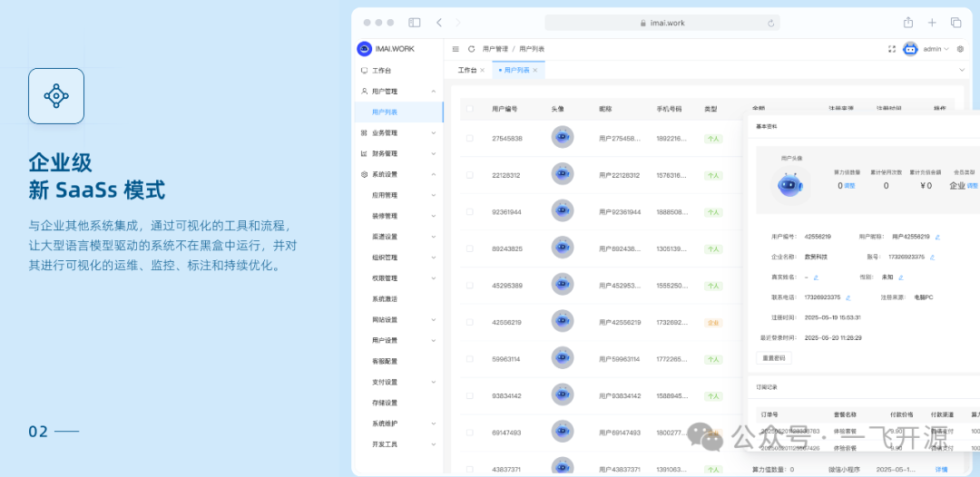
Task: Click the browser share icon
Action: [907, 23]
